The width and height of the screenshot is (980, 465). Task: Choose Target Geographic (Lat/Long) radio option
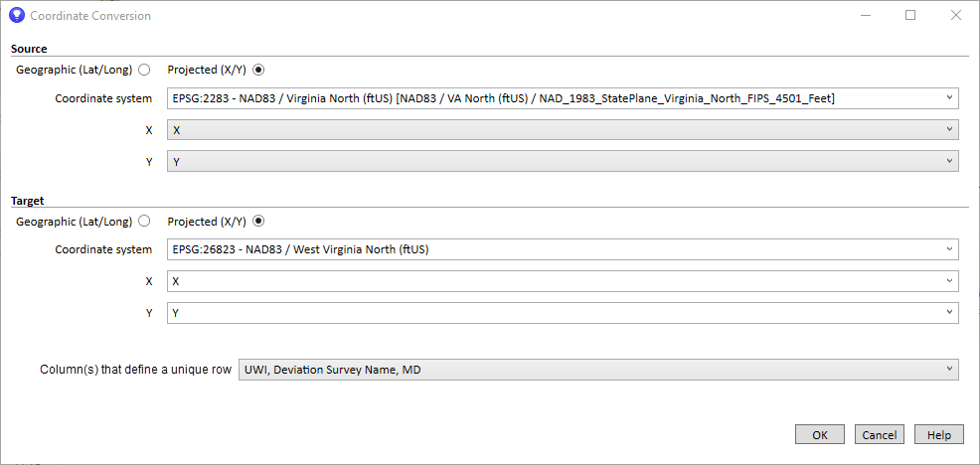click(145, 222)
